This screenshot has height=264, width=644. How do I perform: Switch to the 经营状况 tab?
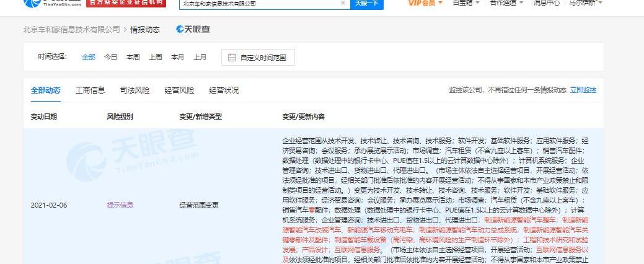pos(224,90)
